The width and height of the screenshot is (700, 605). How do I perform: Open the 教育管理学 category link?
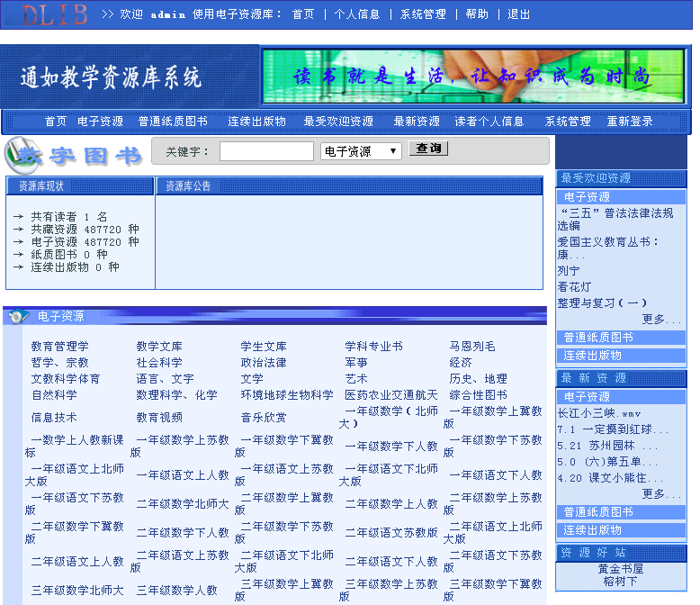point(60,347)
